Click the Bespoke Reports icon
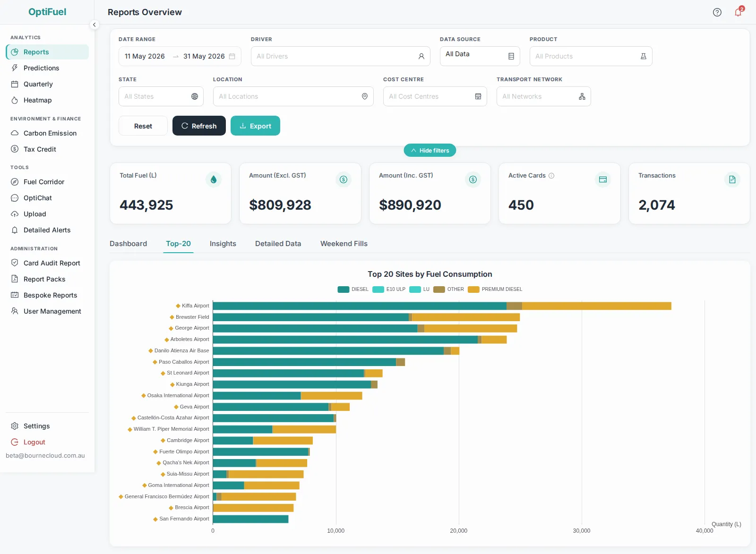Viewport: 756px width, 554px height. [x=15, y=295]
